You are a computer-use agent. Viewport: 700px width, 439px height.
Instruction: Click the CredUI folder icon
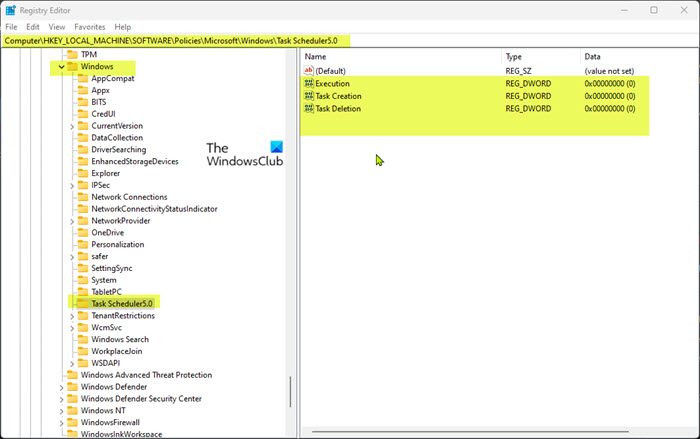pos(83,114)
